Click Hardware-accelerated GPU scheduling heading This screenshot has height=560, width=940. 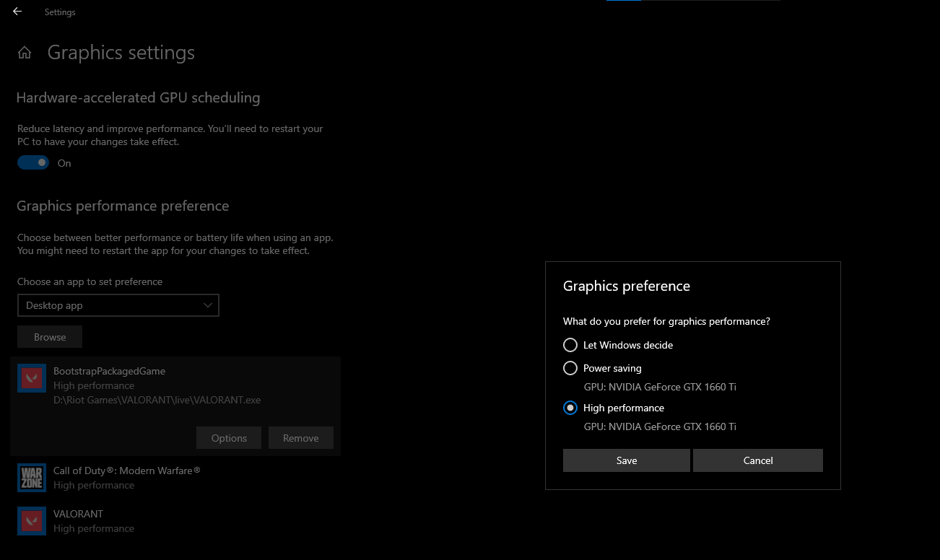pos(139,97)
